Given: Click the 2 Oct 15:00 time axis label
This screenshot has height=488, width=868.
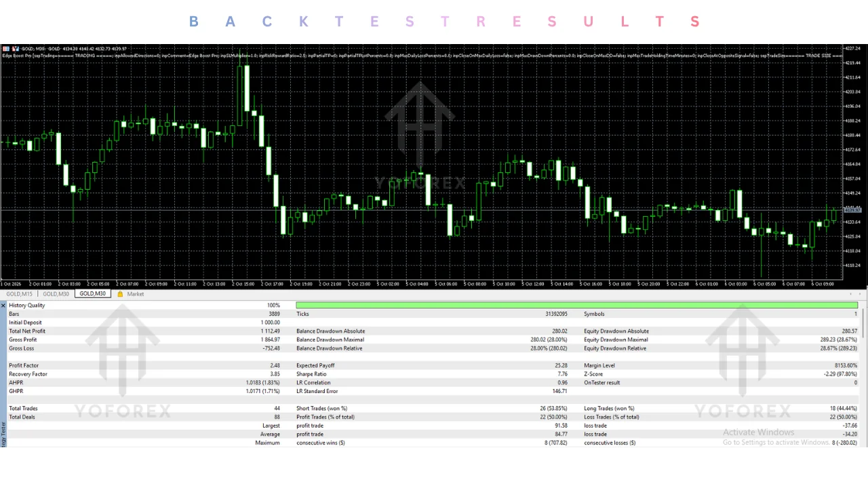Looking at the screenshot, I should pos(243,284).
